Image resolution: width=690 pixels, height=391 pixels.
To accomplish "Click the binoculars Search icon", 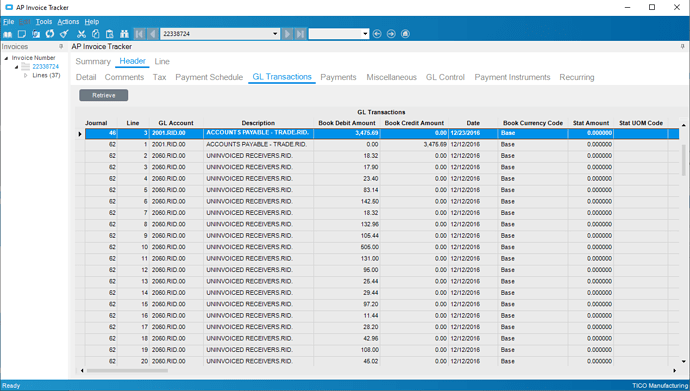I will coord(124,34).
